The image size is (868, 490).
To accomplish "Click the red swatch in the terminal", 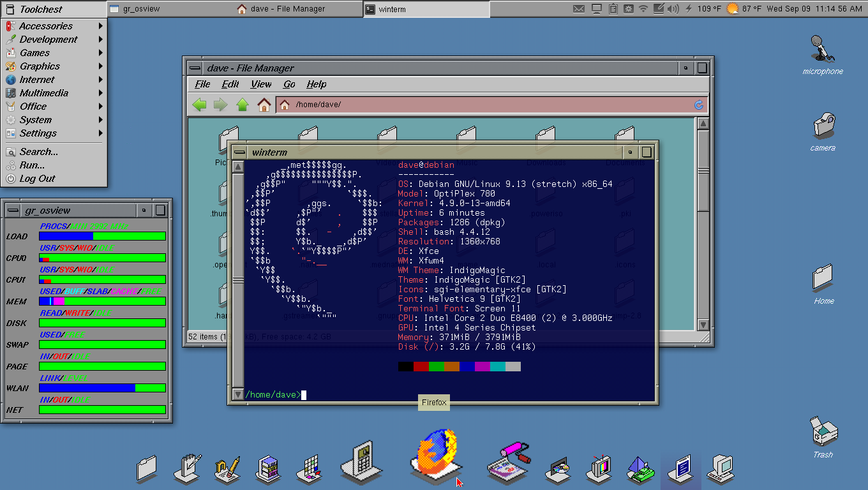I will pos(421,366).
